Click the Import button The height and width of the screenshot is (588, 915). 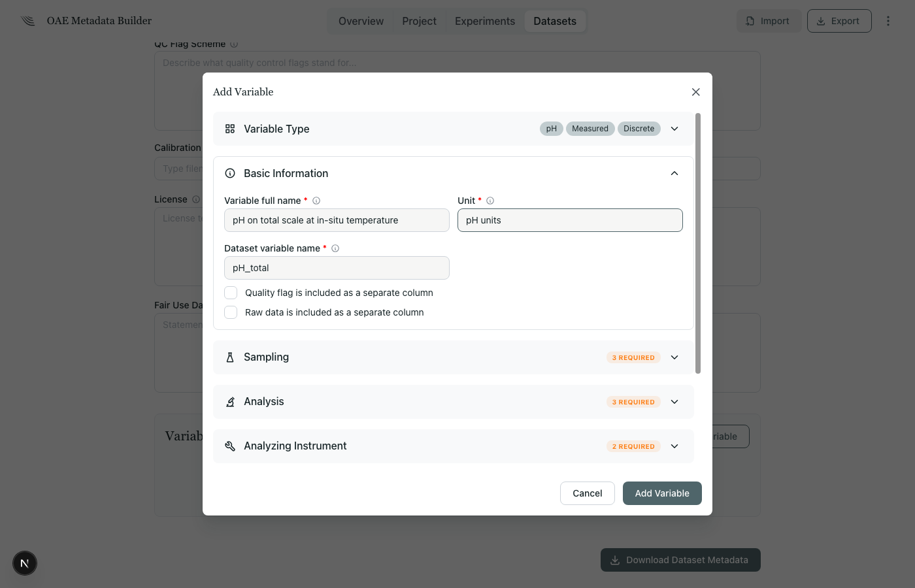pyautogui.click(x=769, y=21)
